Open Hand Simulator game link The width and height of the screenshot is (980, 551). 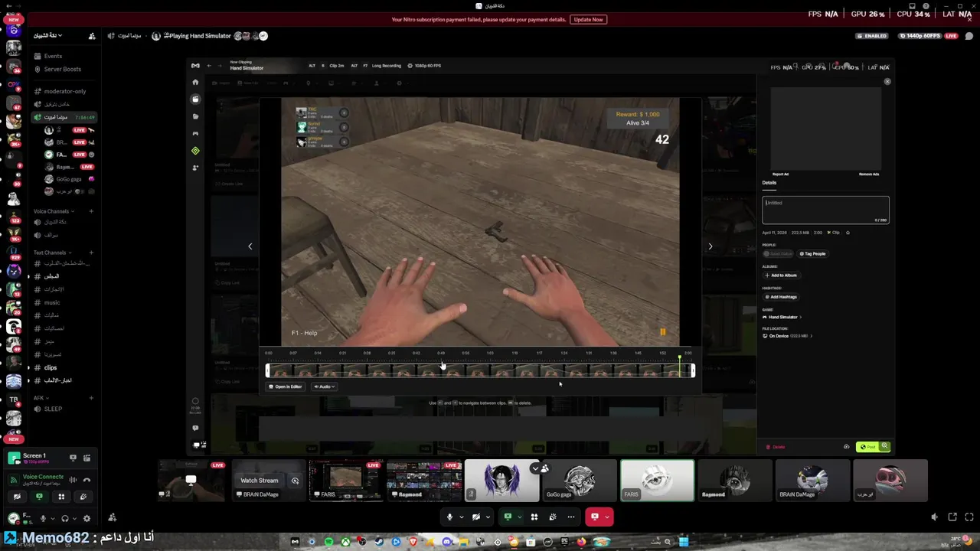pyautogui.click(x=782, y=317)
